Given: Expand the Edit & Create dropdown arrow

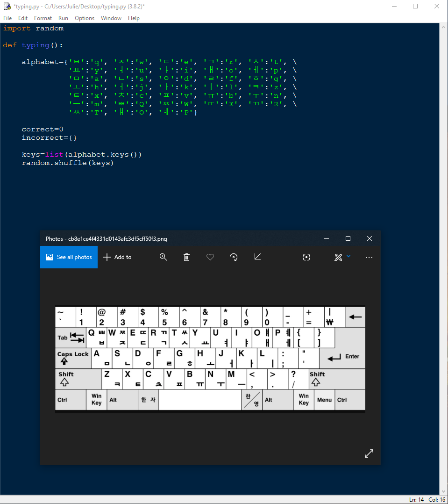Looking at the screenshot, I should click(x=348, y=256).
